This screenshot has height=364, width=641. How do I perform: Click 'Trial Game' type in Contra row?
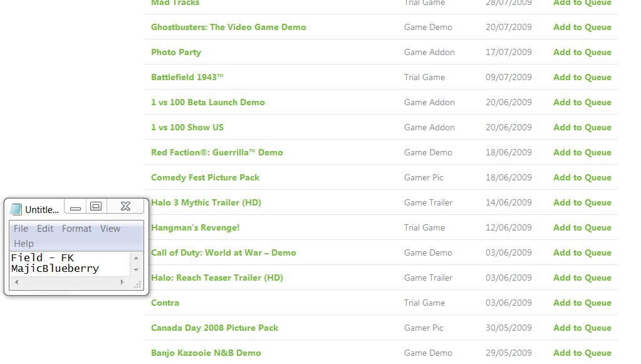click(x=424, y=303)
